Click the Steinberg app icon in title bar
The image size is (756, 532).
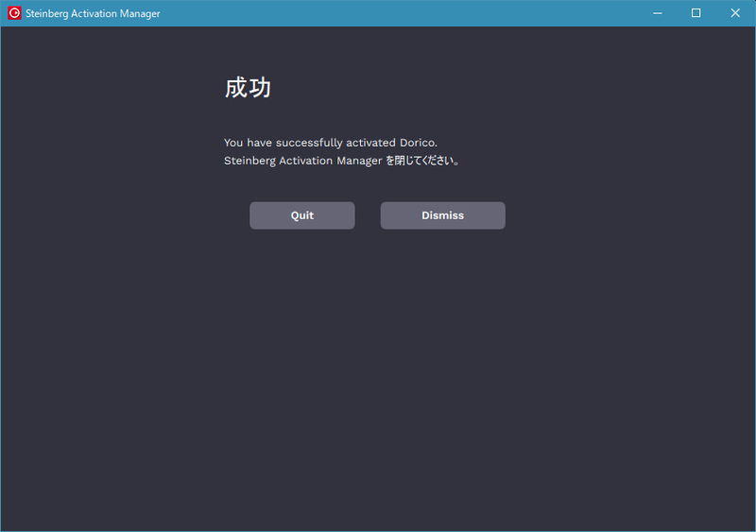[x=14, y=13]
